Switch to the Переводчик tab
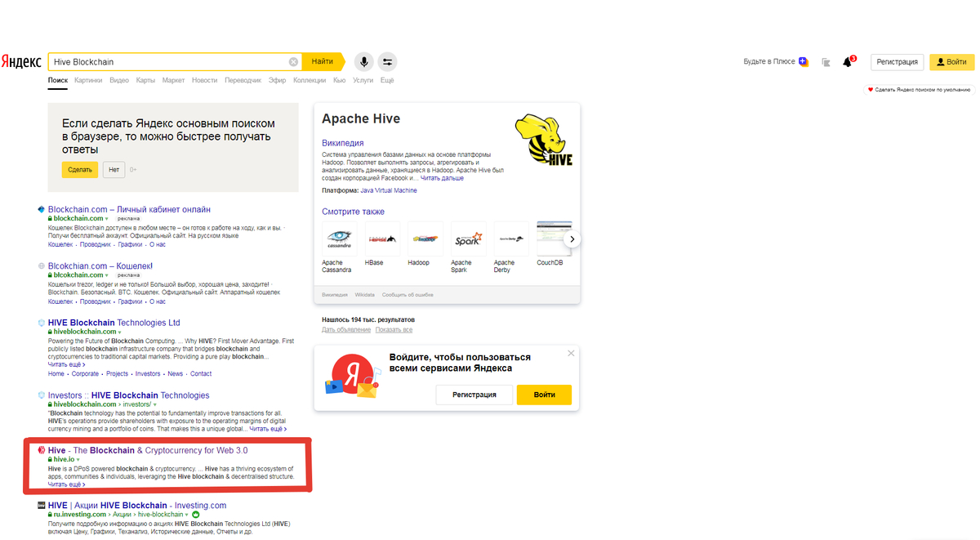980x540 pixels. tap(243, 81)
